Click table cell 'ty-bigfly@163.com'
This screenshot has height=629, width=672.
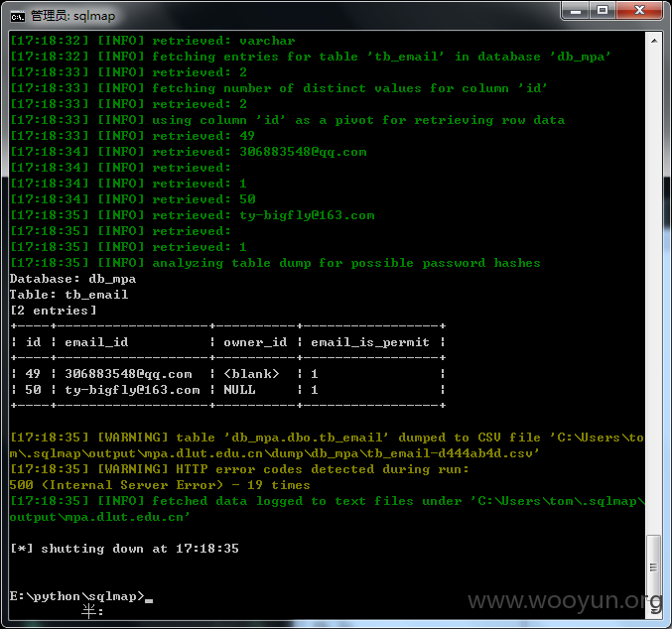click(132, 390)
